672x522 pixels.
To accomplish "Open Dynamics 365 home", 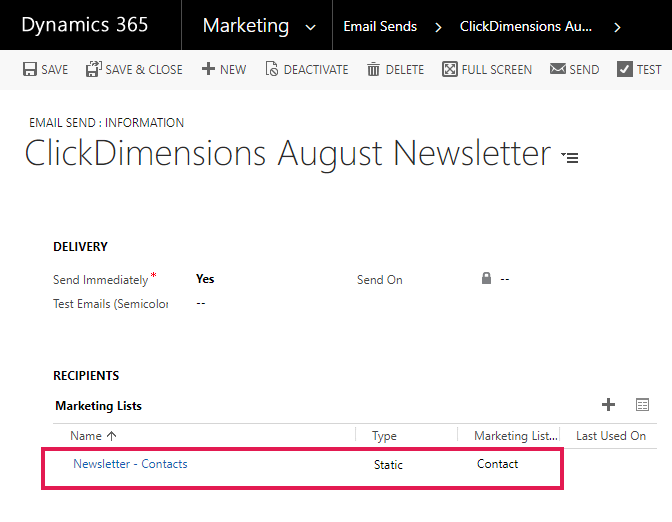I will click(x=85, y=25).
